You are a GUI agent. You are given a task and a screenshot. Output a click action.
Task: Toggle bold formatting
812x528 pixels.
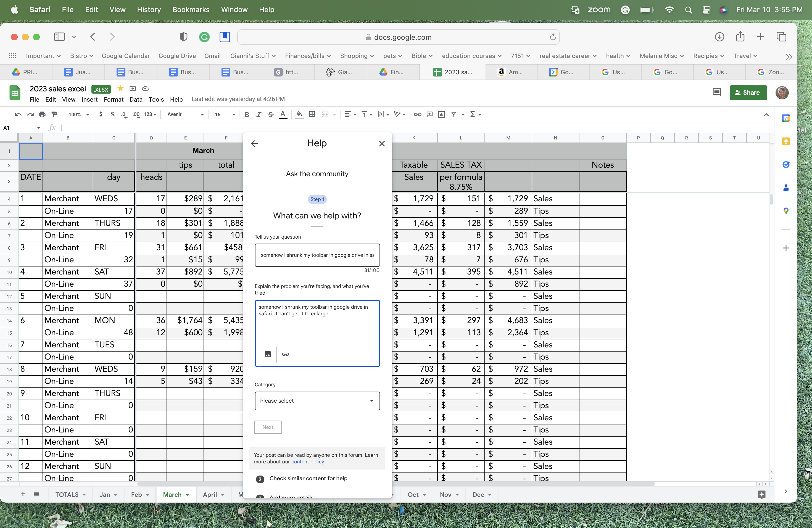tap(247, 114)
